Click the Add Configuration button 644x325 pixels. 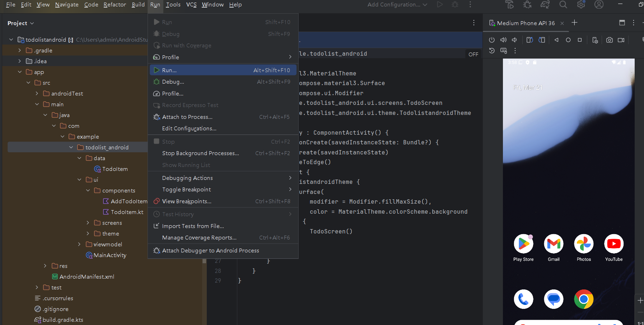pyautogui.click(x=394, y=5)
